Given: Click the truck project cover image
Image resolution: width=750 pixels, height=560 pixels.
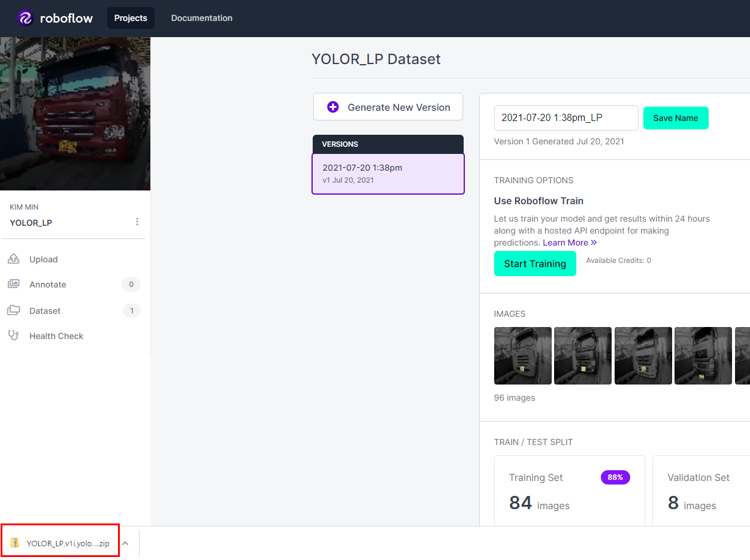Looking at the screenshot, I should (x=75, y=114).
